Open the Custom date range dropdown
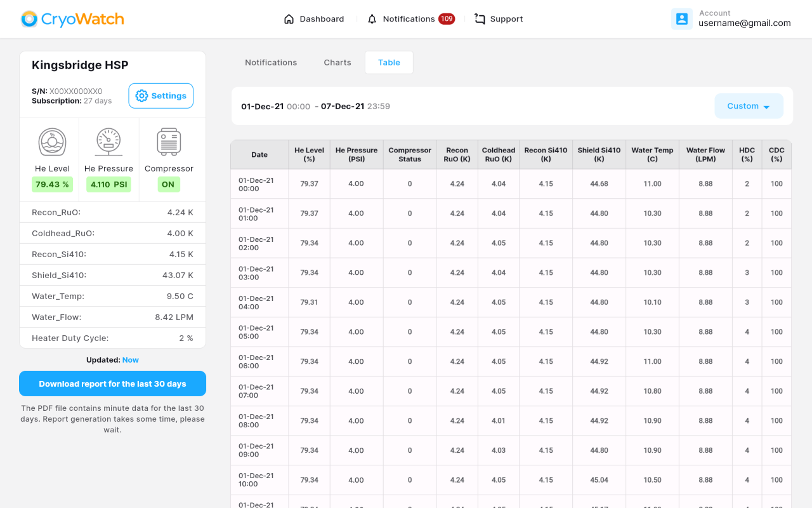The image size is (812, 508). [749, 106]
